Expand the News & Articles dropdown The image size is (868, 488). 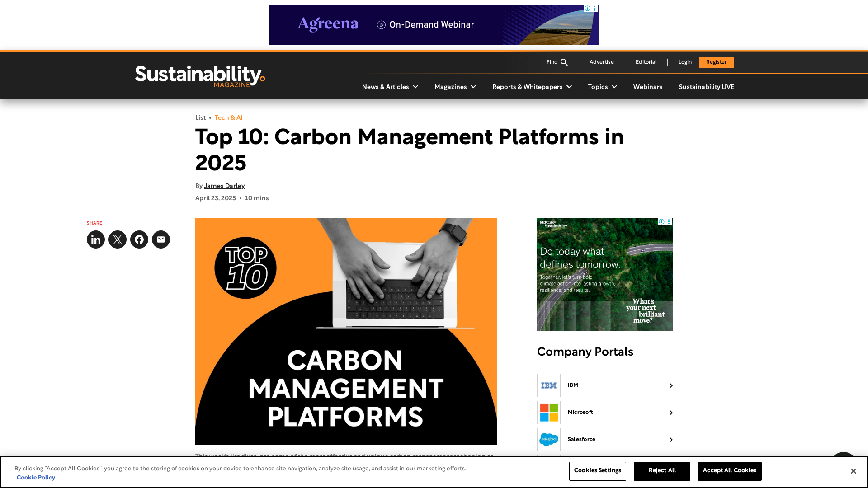pos(390,87)
